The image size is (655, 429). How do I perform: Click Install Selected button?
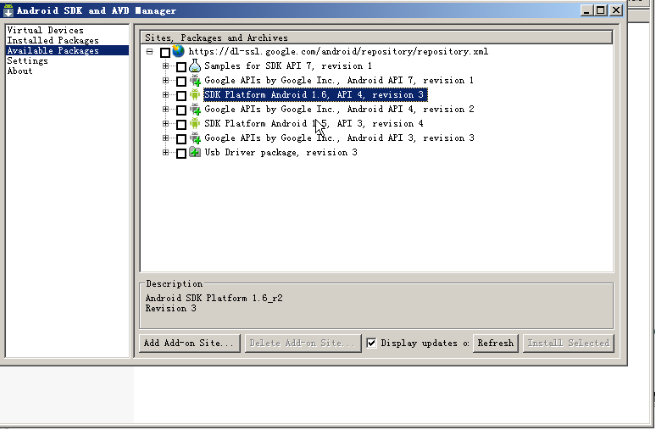click(569, 343)
